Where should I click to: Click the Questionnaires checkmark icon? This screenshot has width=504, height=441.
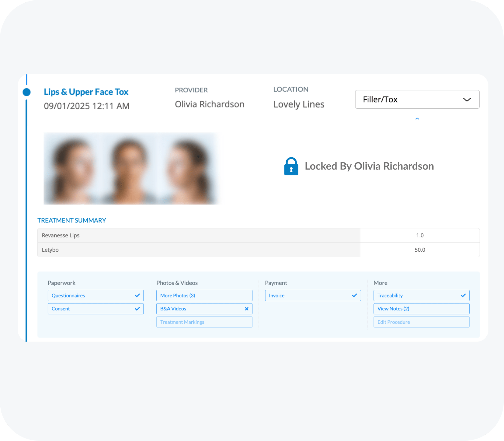[137, 296]
